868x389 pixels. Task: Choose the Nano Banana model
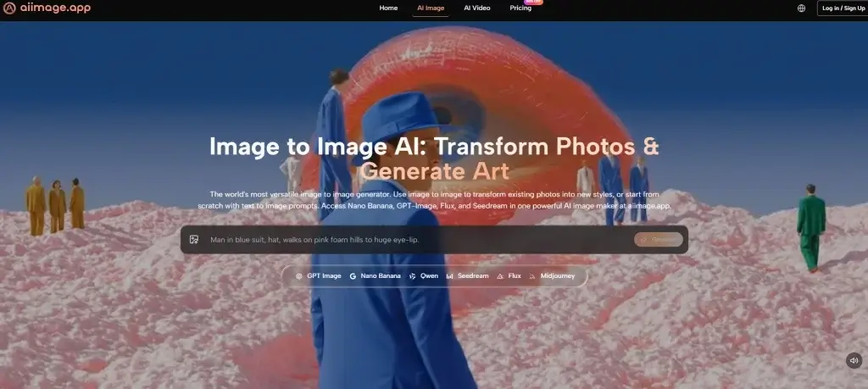coord(374,276)
